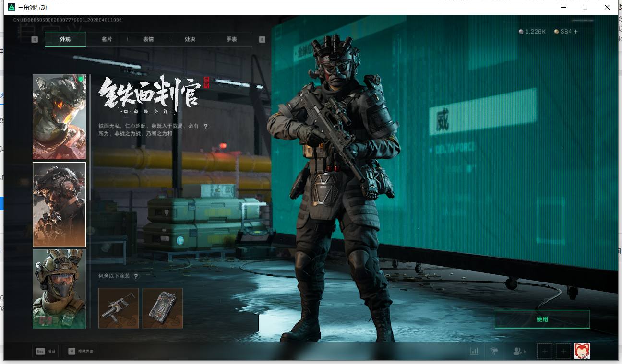Click the second plus squad slot
The width and height of the screenshot is (622, 364).
point(563,352)
